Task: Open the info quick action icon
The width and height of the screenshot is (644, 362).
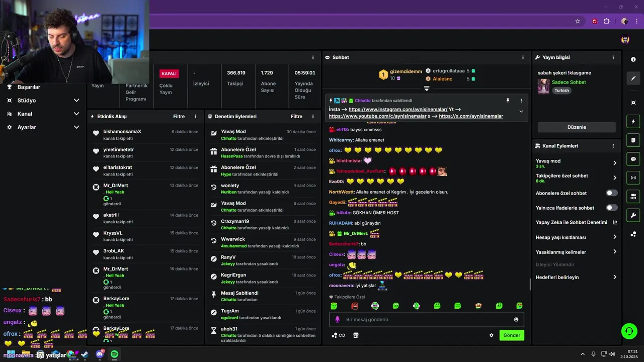Action: 633,59
